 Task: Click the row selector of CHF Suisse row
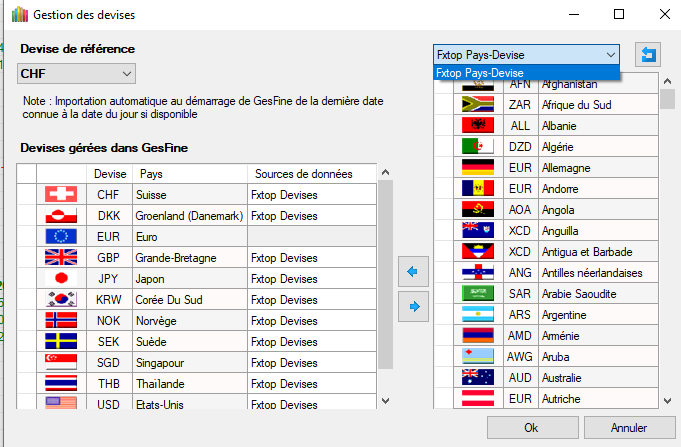26,194
